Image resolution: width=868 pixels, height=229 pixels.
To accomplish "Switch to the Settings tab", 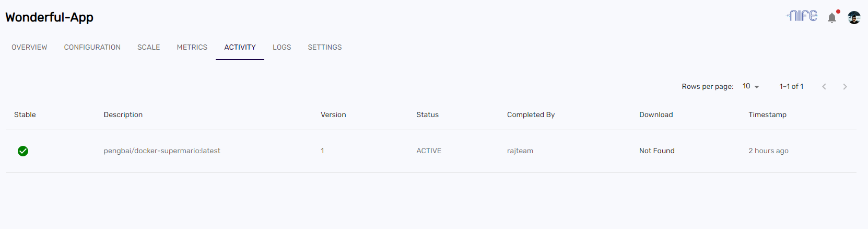I will (325, 47).
